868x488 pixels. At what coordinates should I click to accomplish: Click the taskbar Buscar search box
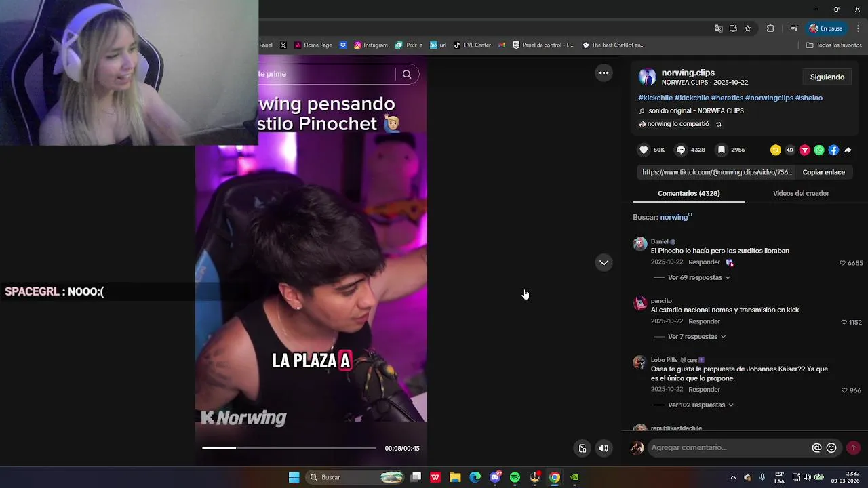click(355, 477)
